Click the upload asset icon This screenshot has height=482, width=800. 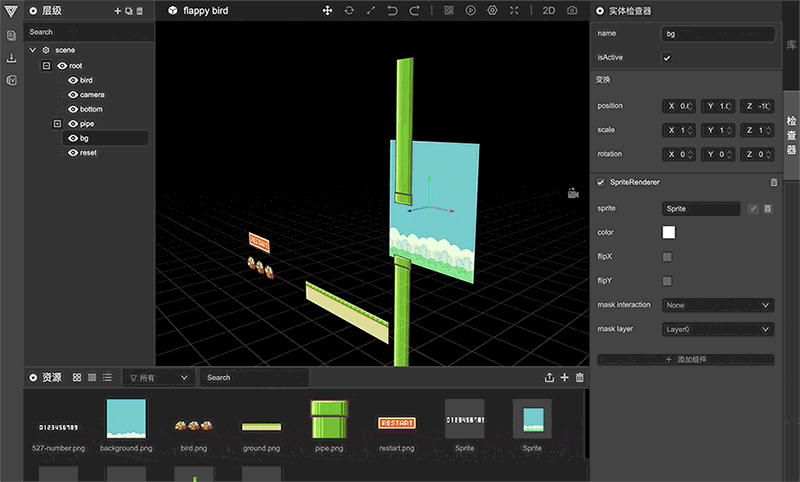(x=549, y=377)
